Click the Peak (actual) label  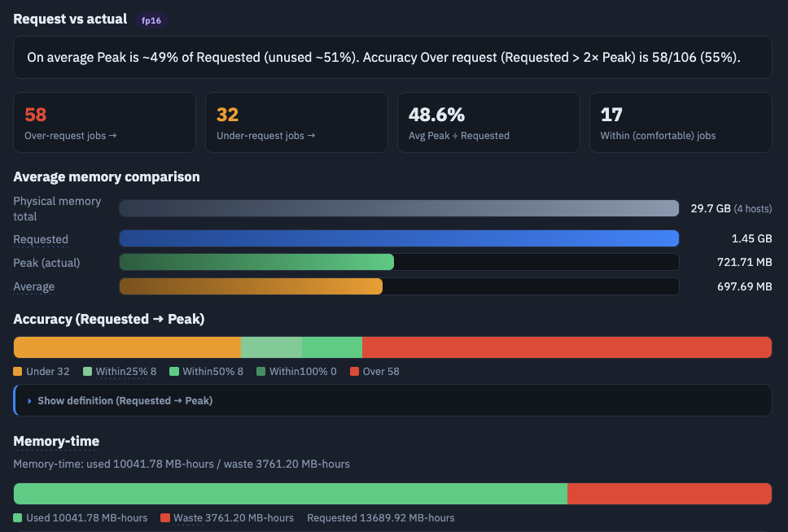[46, 263]
